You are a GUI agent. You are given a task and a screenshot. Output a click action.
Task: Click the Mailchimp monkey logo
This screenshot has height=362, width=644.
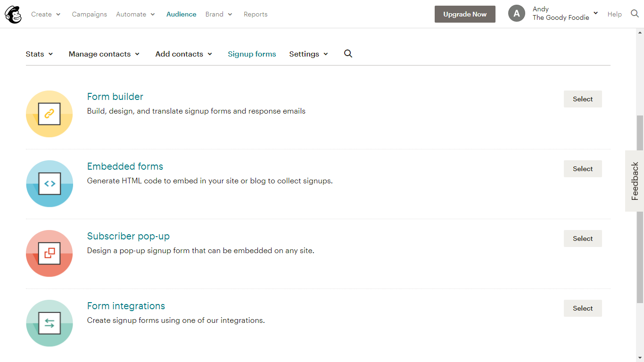coord(13,15)
